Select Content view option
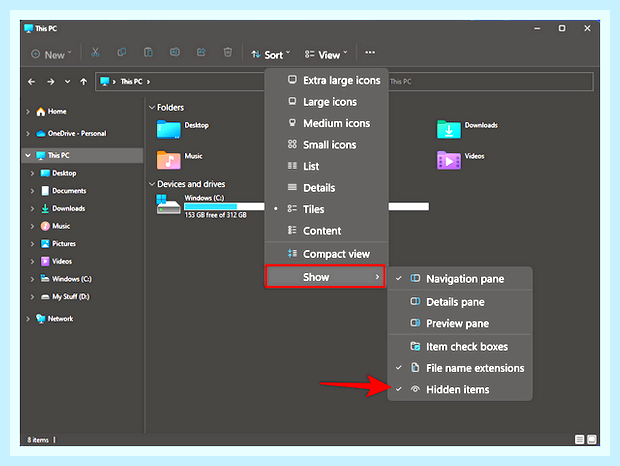The image size is (620, 466). [326, 231]
